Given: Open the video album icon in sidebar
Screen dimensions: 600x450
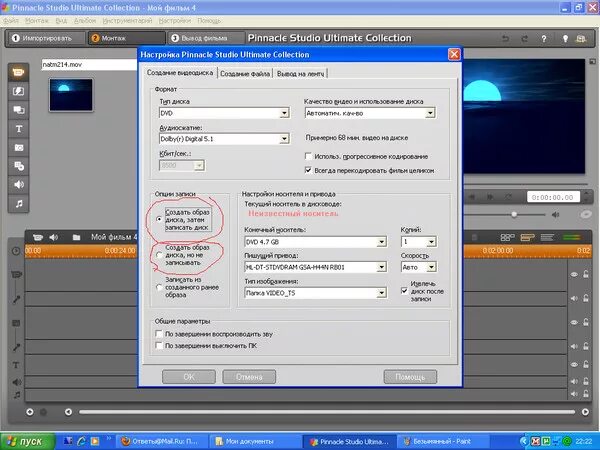Looking at the screenshot, I should (x=18, y=72).
